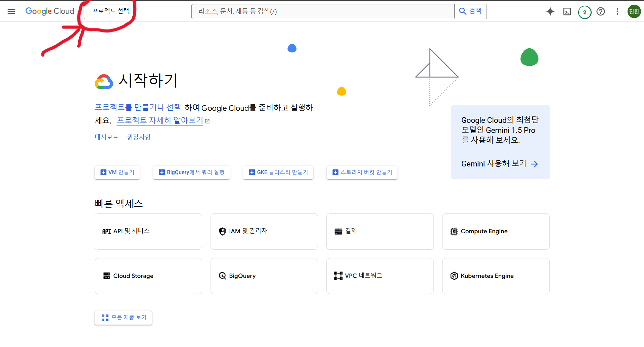Click the VM 만들기 button
644x347 pixels.
[117, 172]
